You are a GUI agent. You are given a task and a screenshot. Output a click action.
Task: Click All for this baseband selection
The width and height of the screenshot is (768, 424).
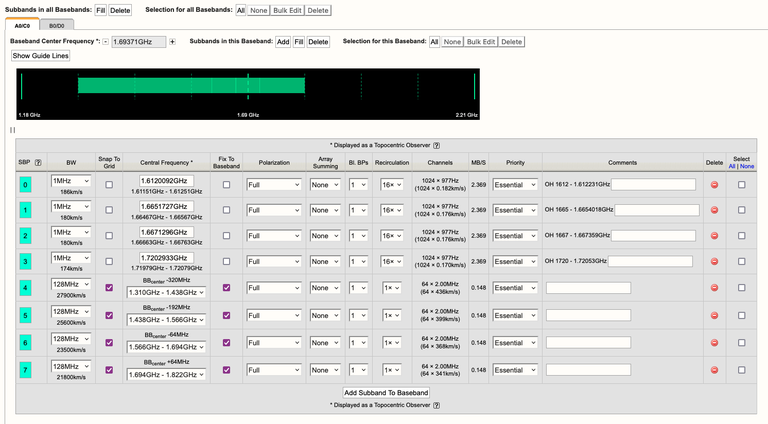434,42
